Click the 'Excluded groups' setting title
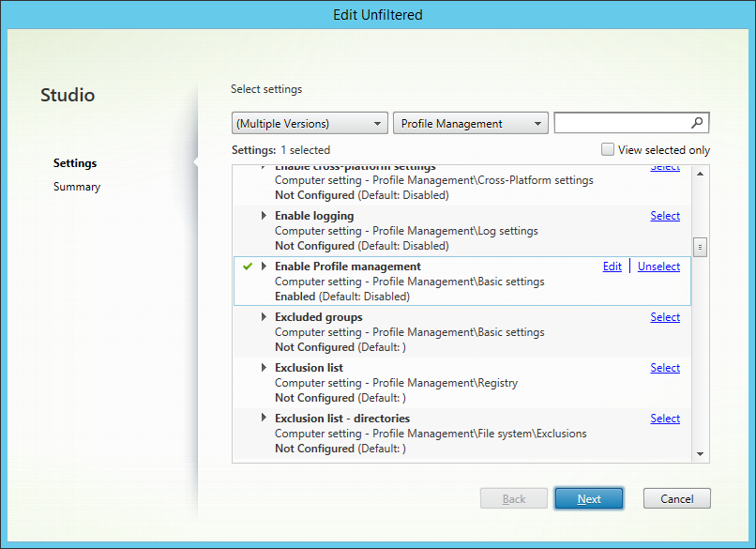 (319, 317)
